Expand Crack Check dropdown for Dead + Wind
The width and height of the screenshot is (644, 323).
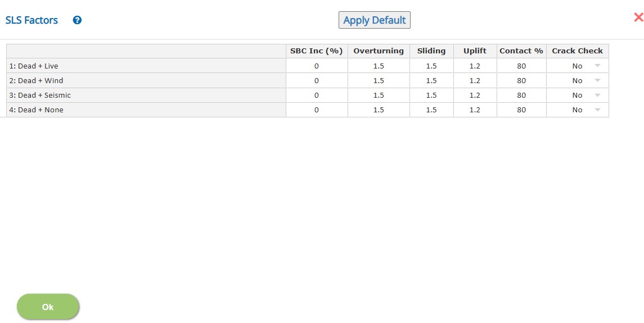click(597, 80)
